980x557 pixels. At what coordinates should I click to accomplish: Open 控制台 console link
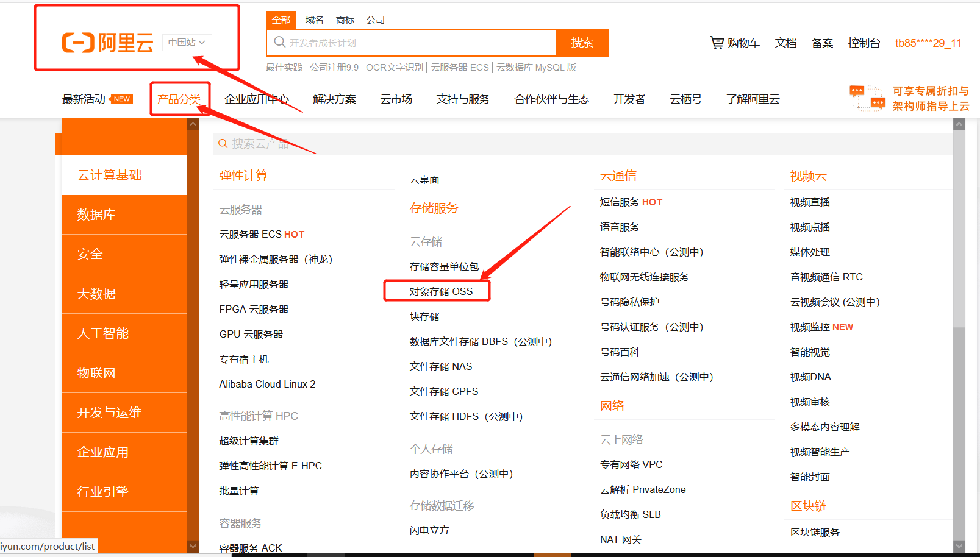coord(864,43)
